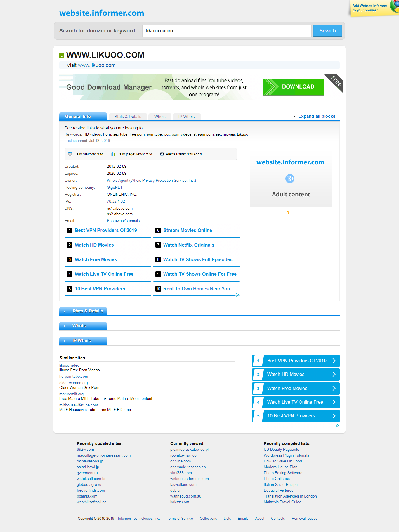
Task: Open Watch Netflix Originals link
Action: click(189, 245)
